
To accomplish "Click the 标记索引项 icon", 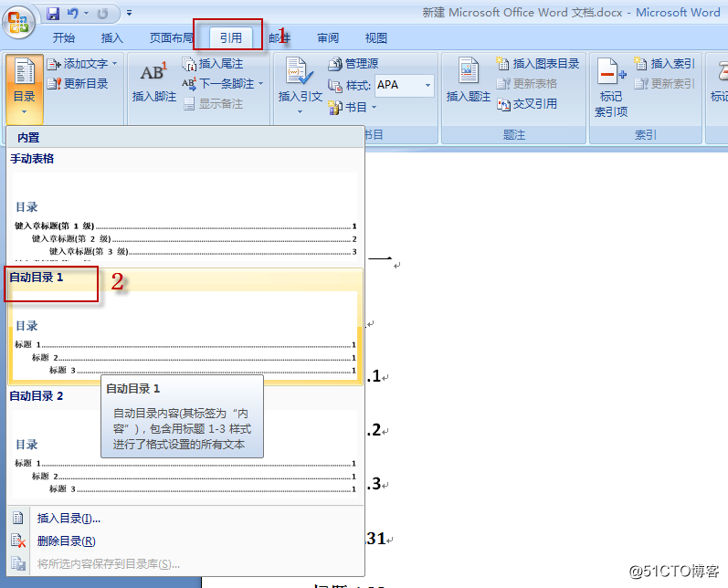I will 610,72.
